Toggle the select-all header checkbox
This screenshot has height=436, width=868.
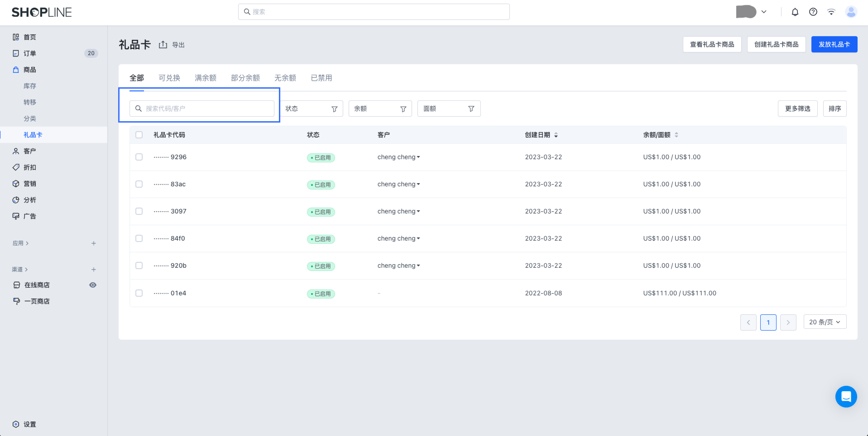139,135
